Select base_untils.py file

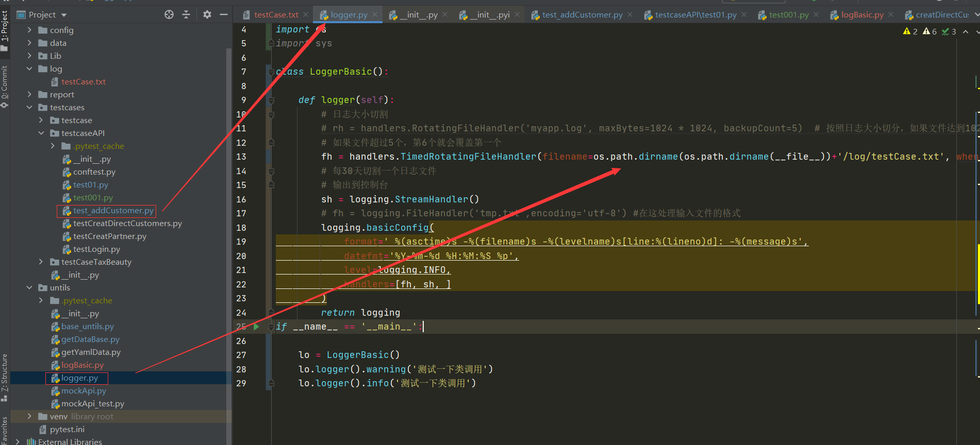coord(88,326)
